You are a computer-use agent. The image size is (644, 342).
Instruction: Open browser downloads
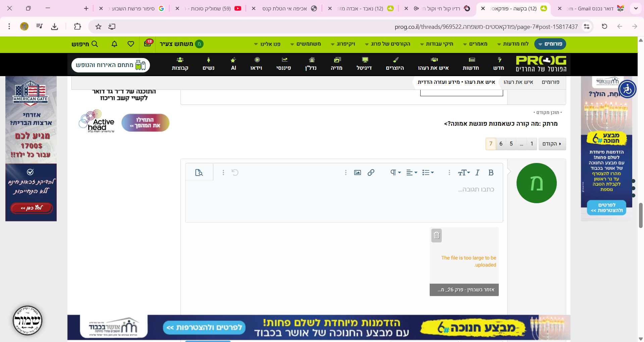[x=55, y=26]
